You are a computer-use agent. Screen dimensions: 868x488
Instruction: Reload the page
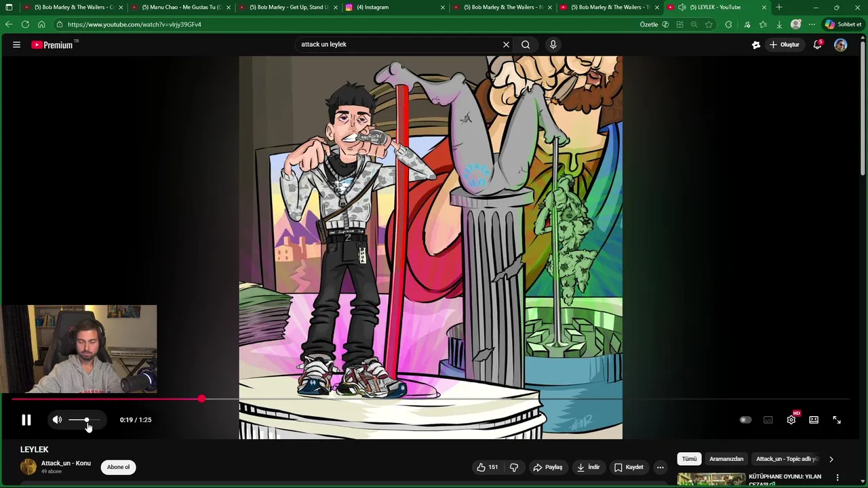tap(25, 24)
